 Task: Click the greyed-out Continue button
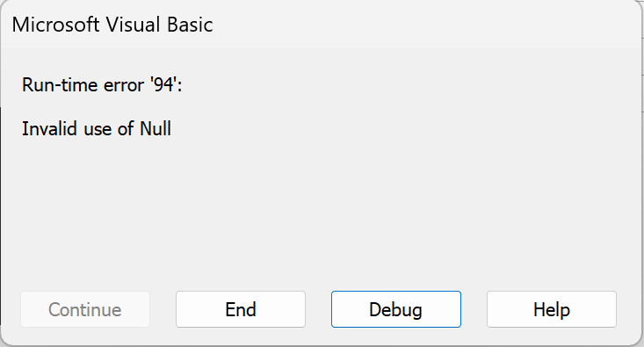[x=85, y=309]
